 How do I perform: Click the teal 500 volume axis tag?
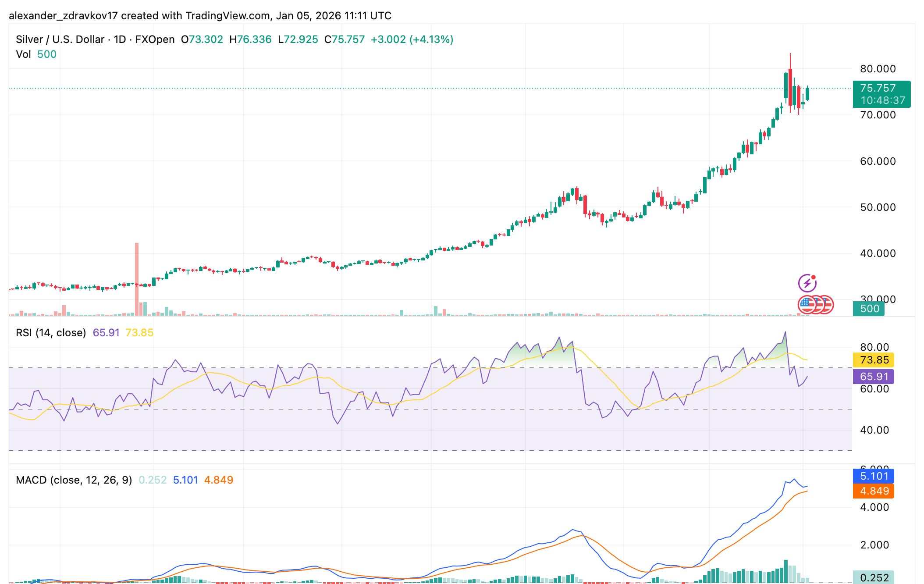(x=869, y=309)
